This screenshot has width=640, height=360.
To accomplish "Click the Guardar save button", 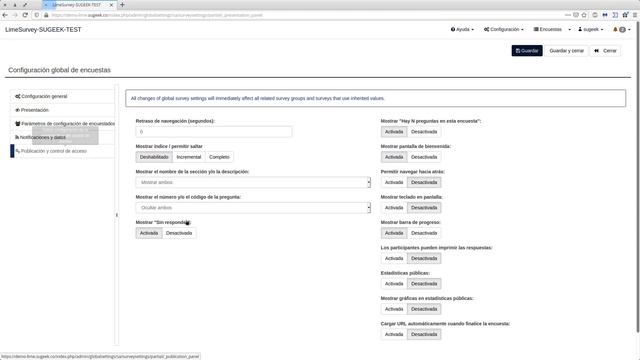I will pos(527,51).
